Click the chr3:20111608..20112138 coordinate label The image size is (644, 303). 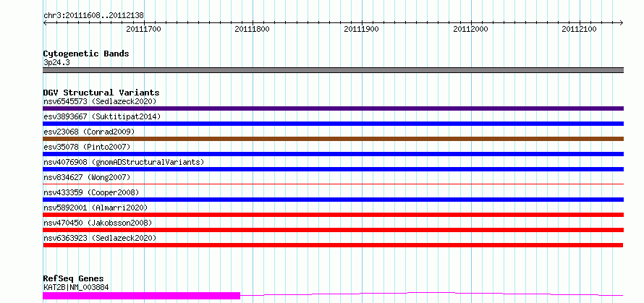[93, 16]
